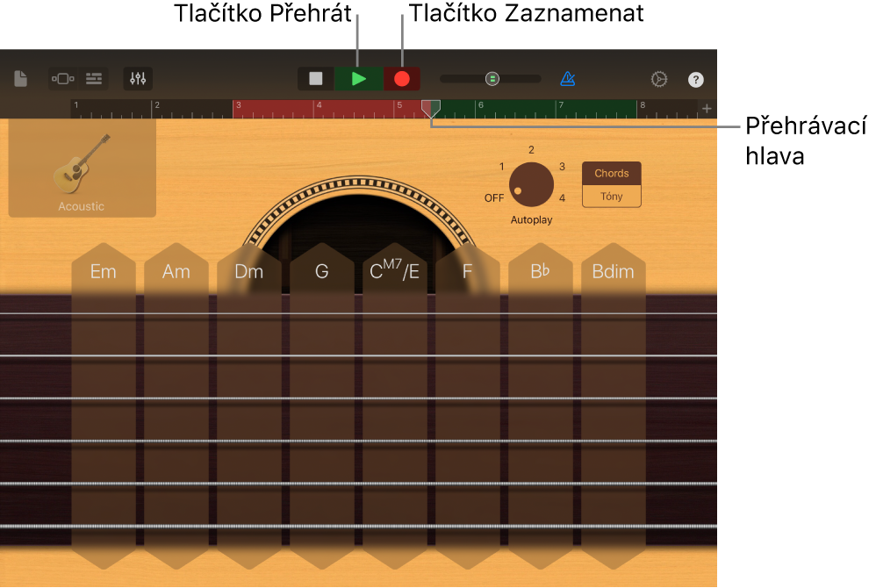Tap the B♭ chord strip

point(540,406)
